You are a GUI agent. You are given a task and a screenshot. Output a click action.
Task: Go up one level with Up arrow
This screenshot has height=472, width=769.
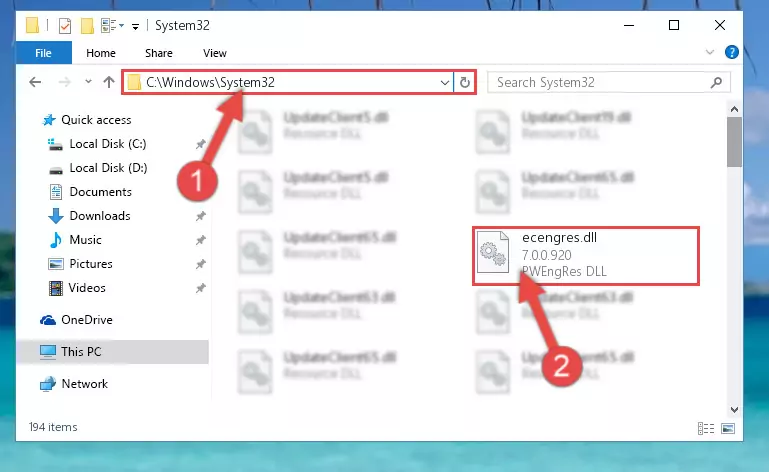click(x=109, y=82)
